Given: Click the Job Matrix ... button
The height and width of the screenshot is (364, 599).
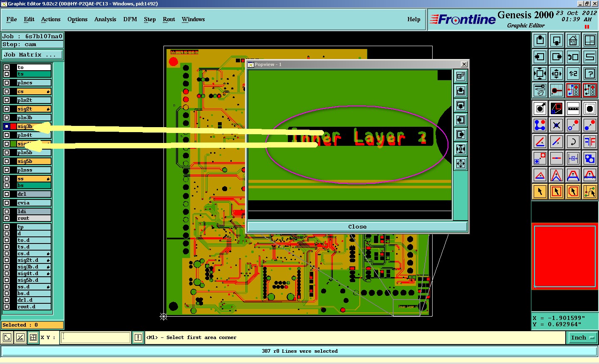Looking at the screenshot, I should tap(32, 54).
